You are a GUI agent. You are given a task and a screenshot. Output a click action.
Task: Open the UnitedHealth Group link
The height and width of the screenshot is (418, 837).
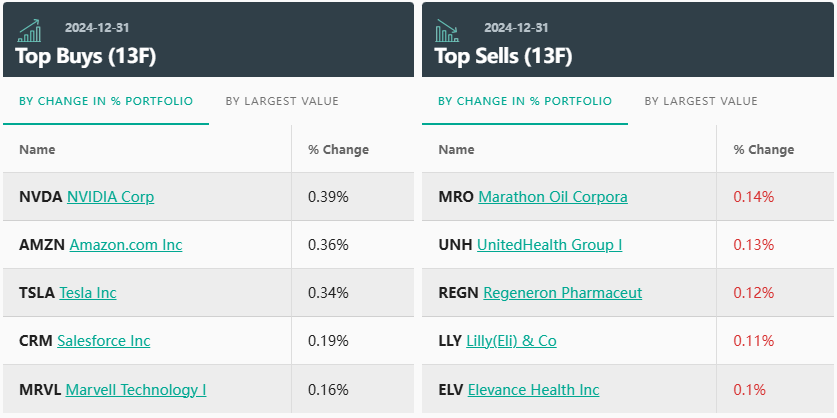[549, 245]
